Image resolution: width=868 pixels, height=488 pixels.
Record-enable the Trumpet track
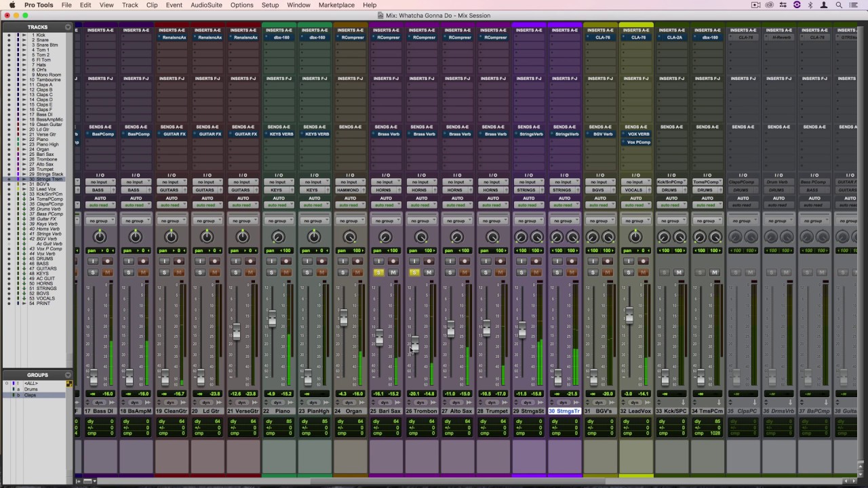click(x=500, y=261)
